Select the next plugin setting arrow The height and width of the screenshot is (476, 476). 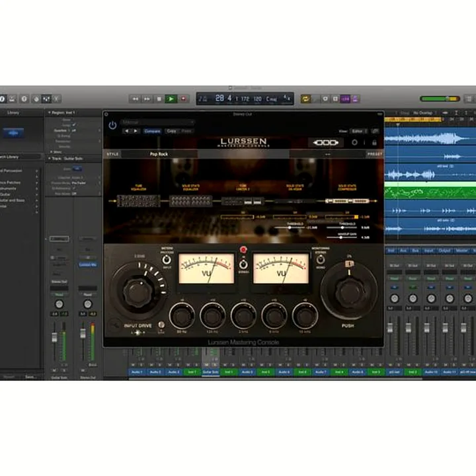pyautogui.click(x=136, y=131)
